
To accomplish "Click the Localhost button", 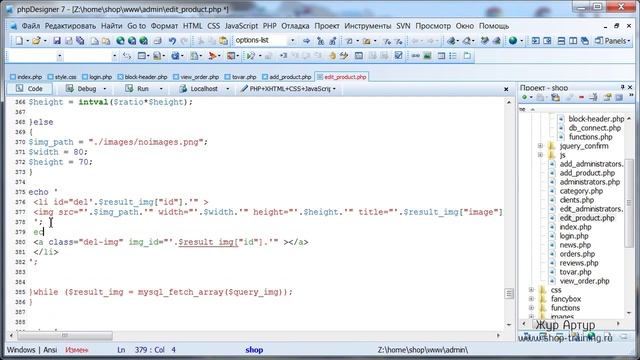I will click(199, 89).
